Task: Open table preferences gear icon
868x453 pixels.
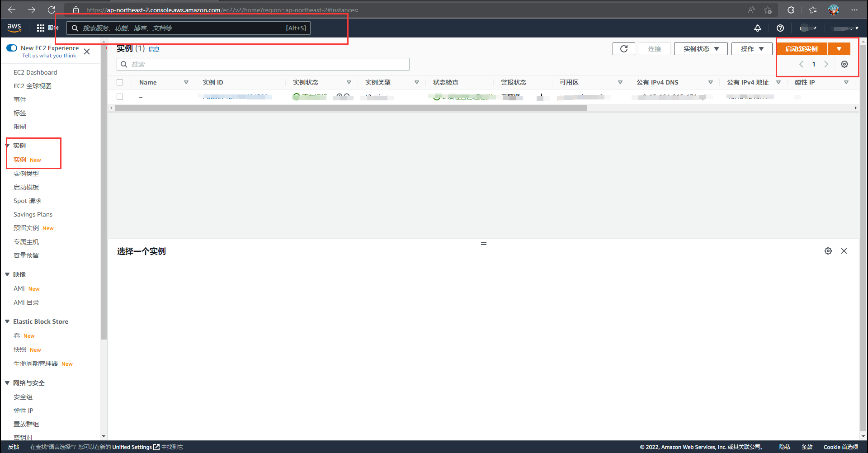Action: tap(844, 64)
